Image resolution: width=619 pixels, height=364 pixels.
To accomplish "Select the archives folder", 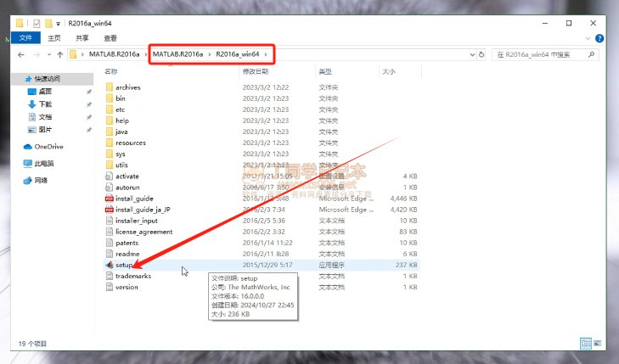I will 127,87.
